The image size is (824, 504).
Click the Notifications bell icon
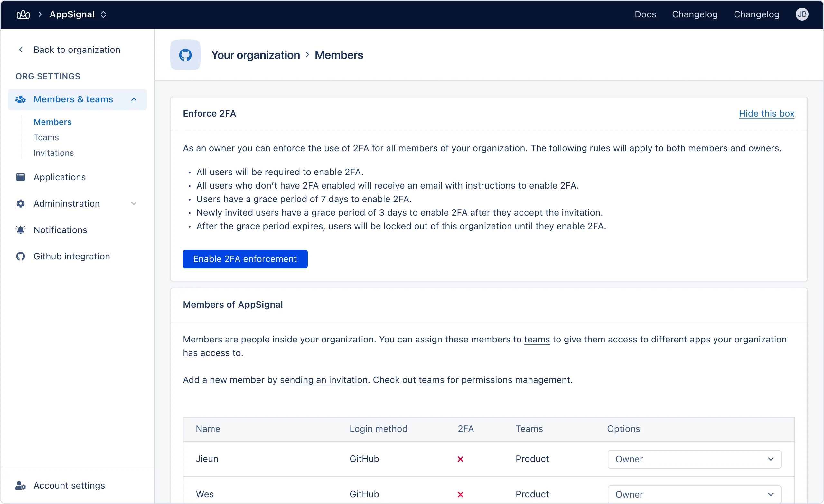pos(20,230)
